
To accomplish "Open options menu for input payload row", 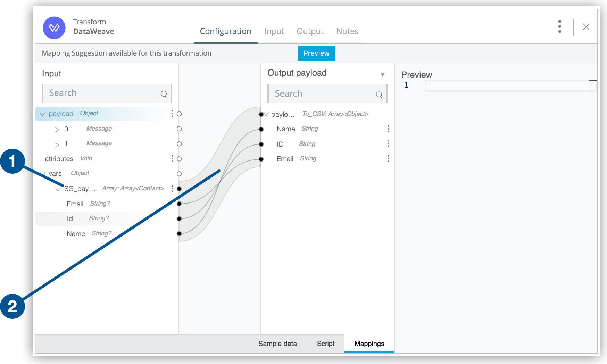I will (172, 114).
